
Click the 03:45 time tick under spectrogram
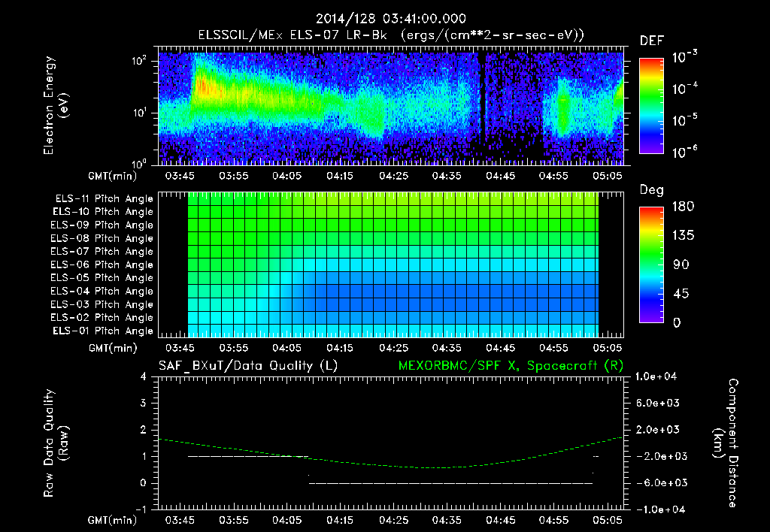180,176
